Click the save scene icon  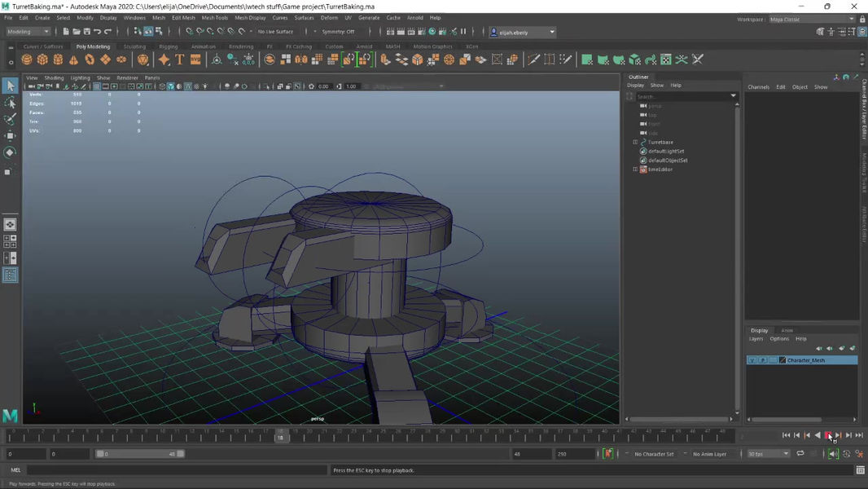tap(87, 32)
